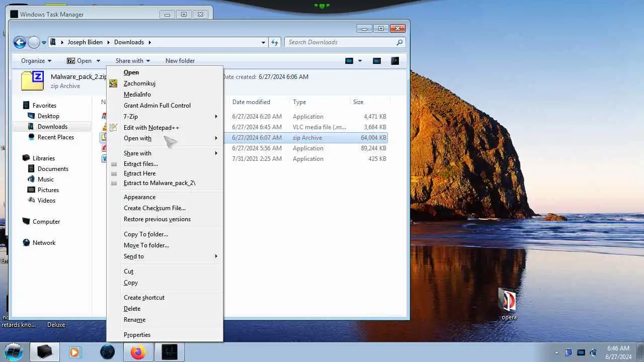The image size is (644, 362).
Task: Click the refresh icon beside the address bar
Action: coord(275,42)
